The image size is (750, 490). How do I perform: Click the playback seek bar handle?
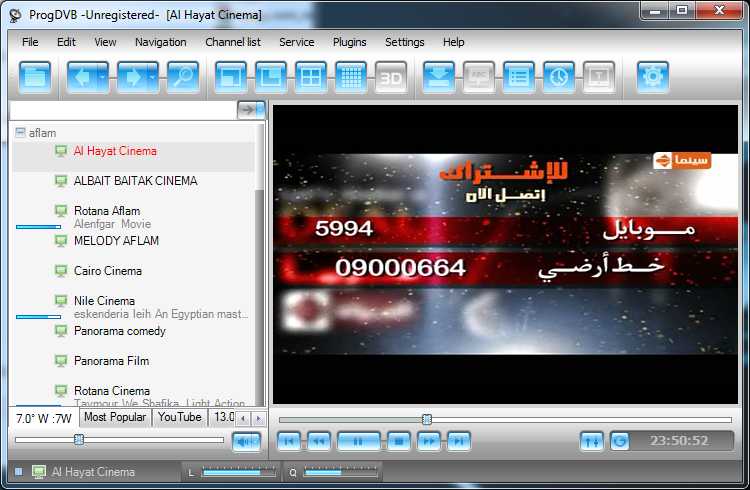427,420
